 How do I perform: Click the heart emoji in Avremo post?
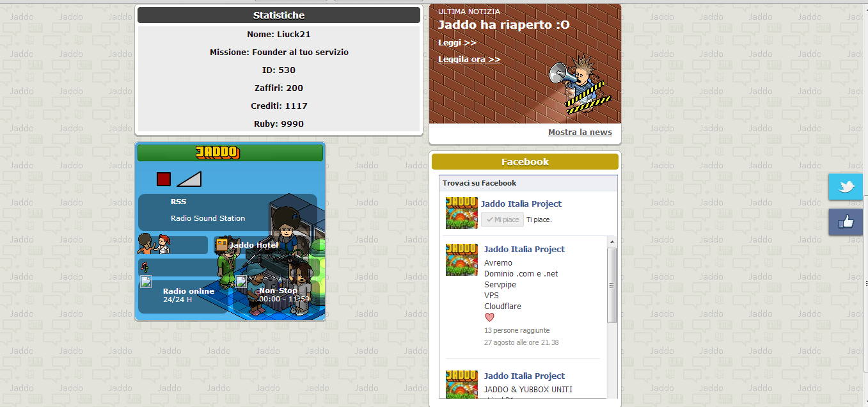[489, 317]
